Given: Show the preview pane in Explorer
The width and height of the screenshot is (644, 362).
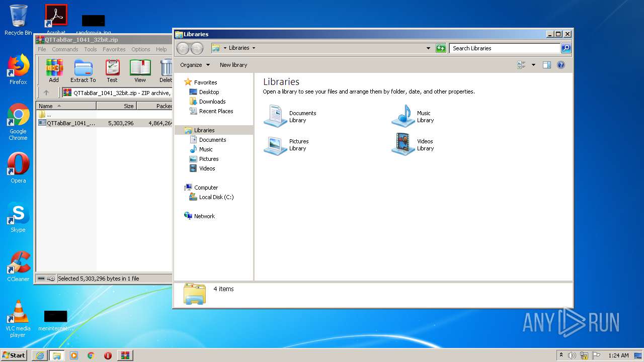Looking at the screenshot, I should pos(547,65).
